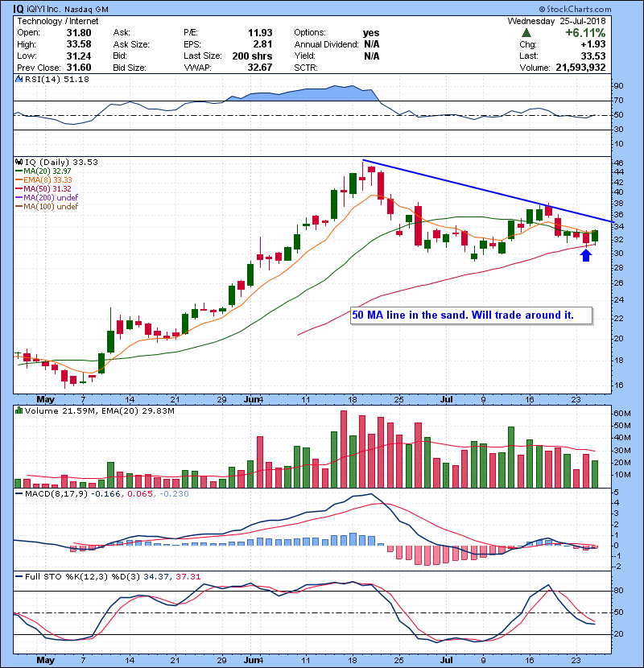Click the IQ ticker symbol in header
644x668 pixels.
19,9
